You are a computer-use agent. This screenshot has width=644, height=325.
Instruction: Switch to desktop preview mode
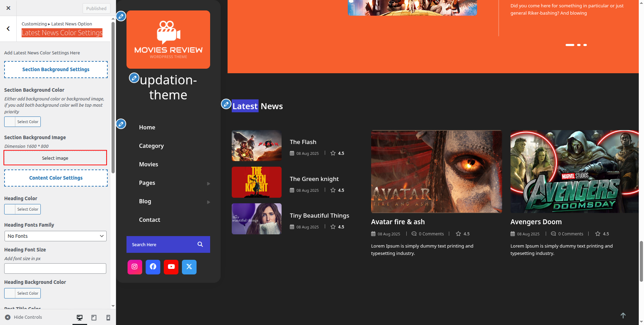79,317
